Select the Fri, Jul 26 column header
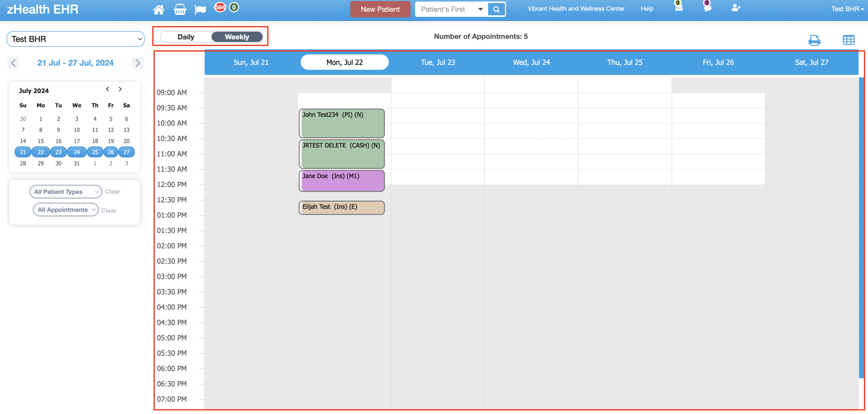The width and height of the screenshot is (868, 414). coord(718,62)
